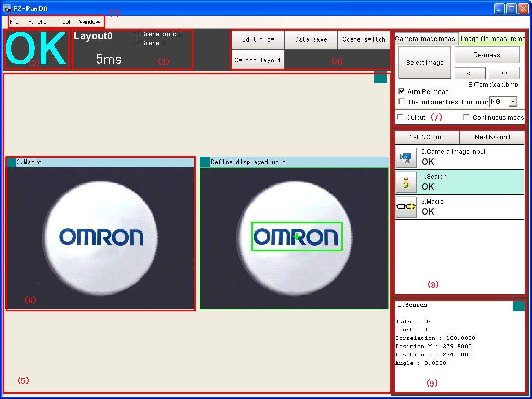Click the [1.Search] detail header text
This screenshot has height=399, width=532.
click(413, 305)
